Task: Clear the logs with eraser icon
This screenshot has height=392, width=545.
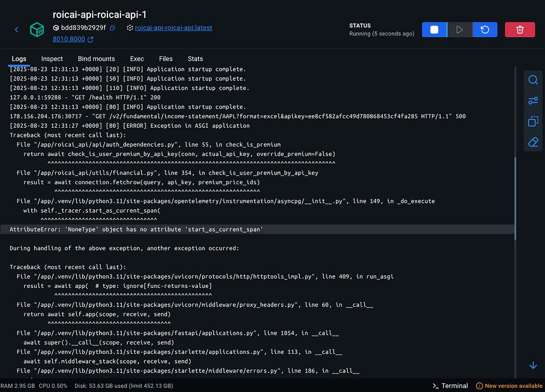Action: (x=533, y=142)
